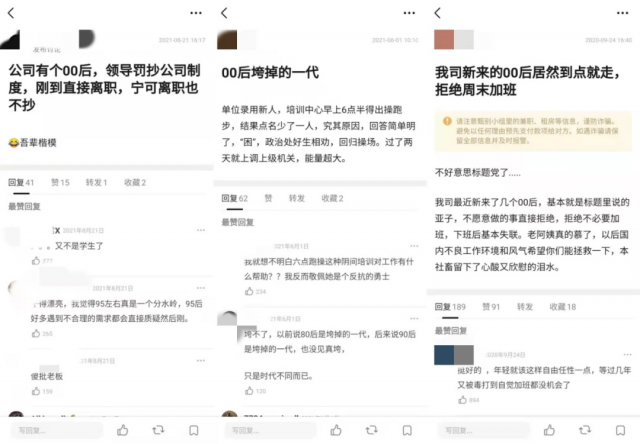Go back from the left post screen
The width and height of the screenshot is (640, 444).
pyautogui.click(x=11, y=13)
